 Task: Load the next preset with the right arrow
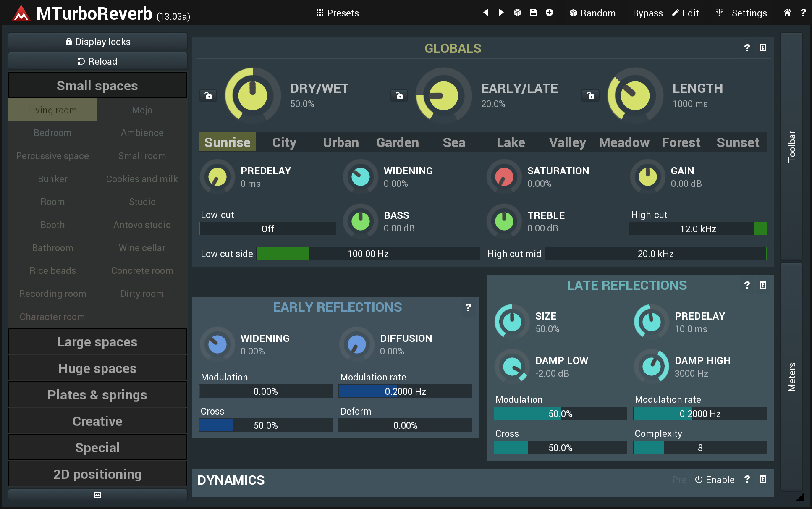pyautogui.click(x=501, y=13)
